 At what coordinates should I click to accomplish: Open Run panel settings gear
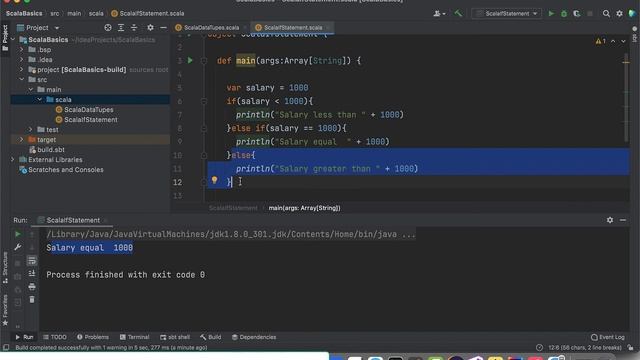(x=610, y=220)
